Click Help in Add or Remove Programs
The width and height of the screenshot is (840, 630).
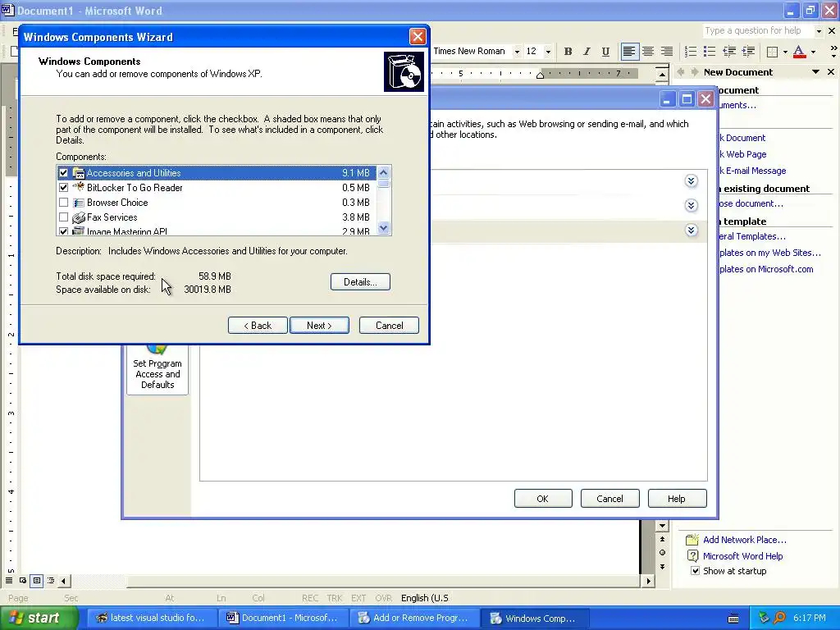tap(677, 498)
